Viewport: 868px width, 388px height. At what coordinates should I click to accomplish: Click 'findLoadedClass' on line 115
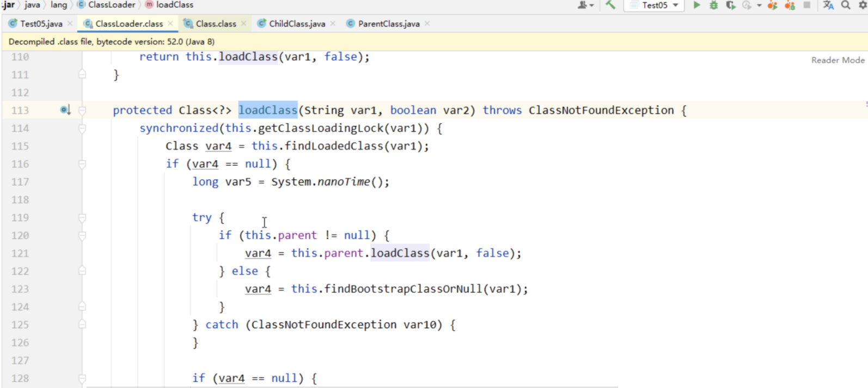coord(334,146)
